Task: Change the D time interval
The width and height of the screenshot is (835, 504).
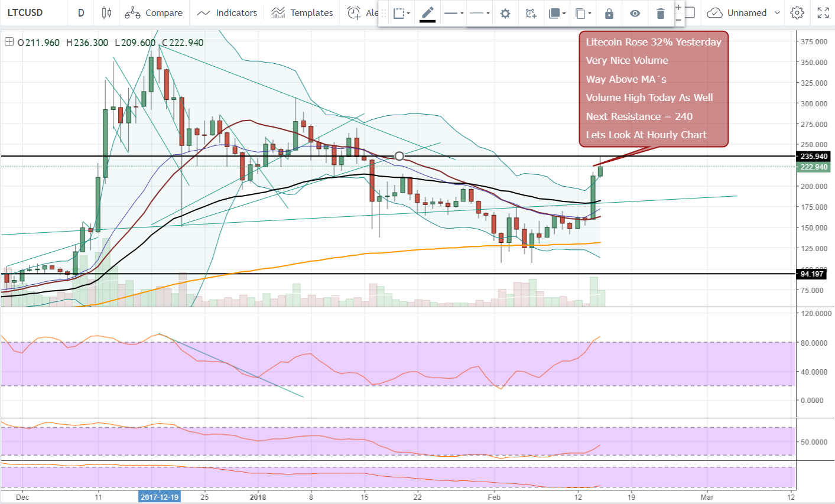Action: (x=81, y=12)
